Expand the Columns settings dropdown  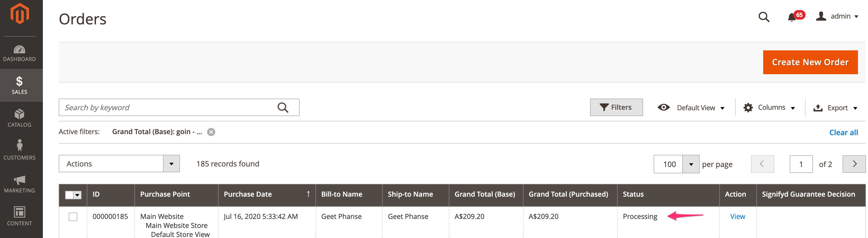coord(769,108)
